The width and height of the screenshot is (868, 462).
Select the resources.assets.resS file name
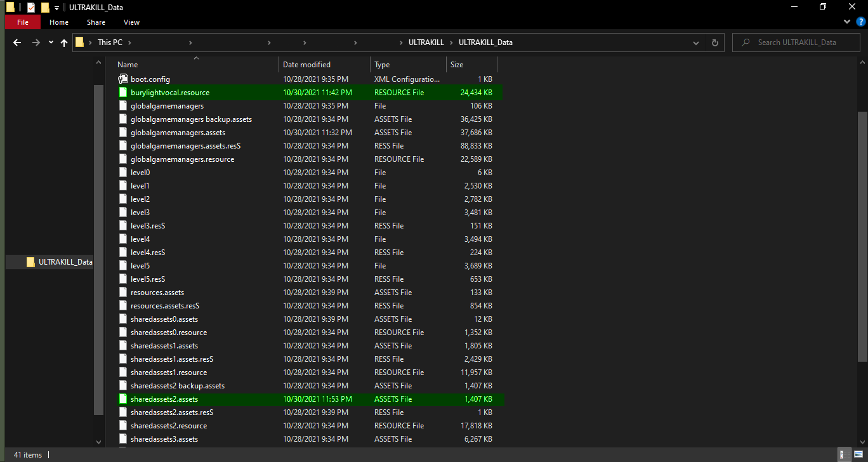[165, 306]
